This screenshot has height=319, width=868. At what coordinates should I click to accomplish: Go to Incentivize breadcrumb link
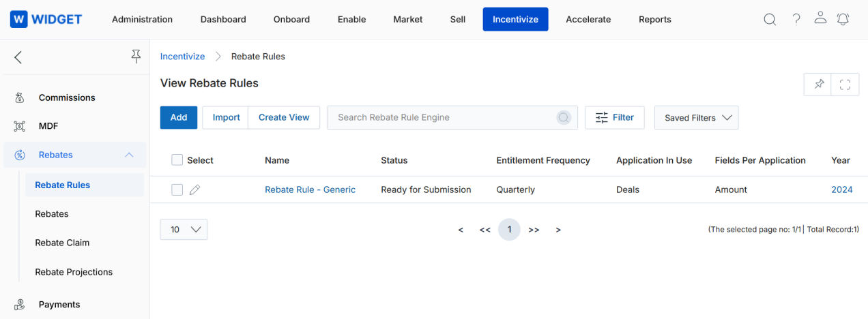182,57
